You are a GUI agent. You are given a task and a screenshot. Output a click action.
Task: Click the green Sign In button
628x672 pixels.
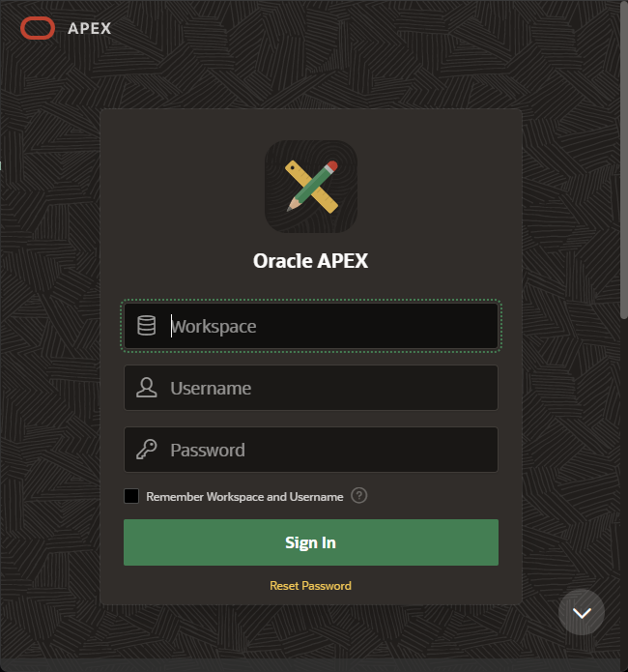[x=311, y=542]
